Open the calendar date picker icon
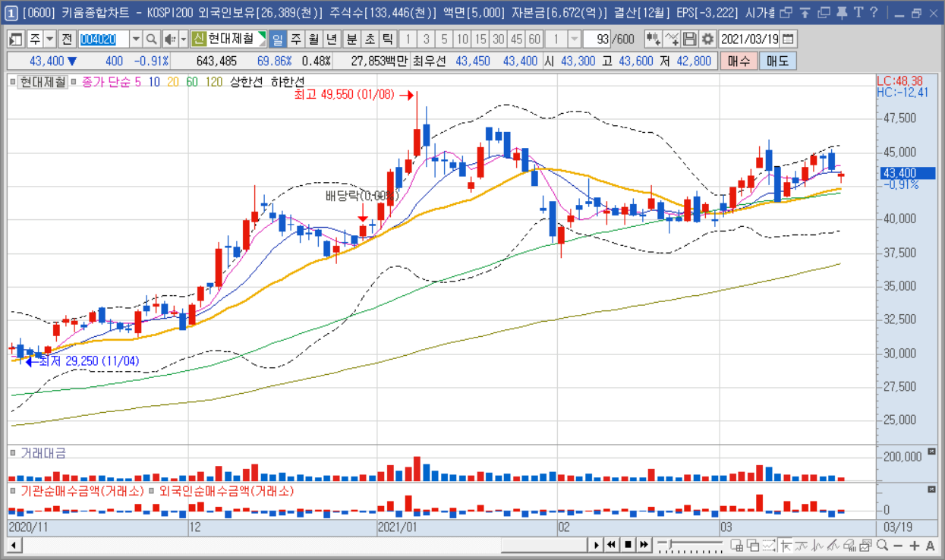945x560 pixels. point(789,39)
